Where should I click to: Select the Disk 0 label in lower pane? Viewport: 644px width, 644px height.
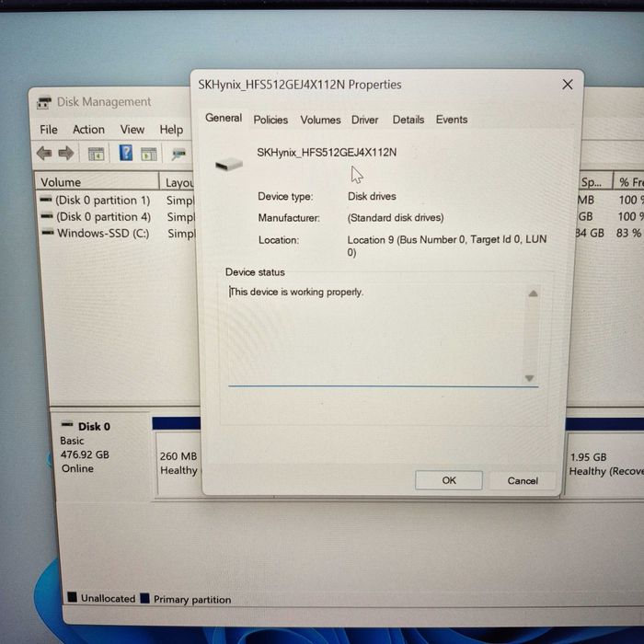pos(94,426)
